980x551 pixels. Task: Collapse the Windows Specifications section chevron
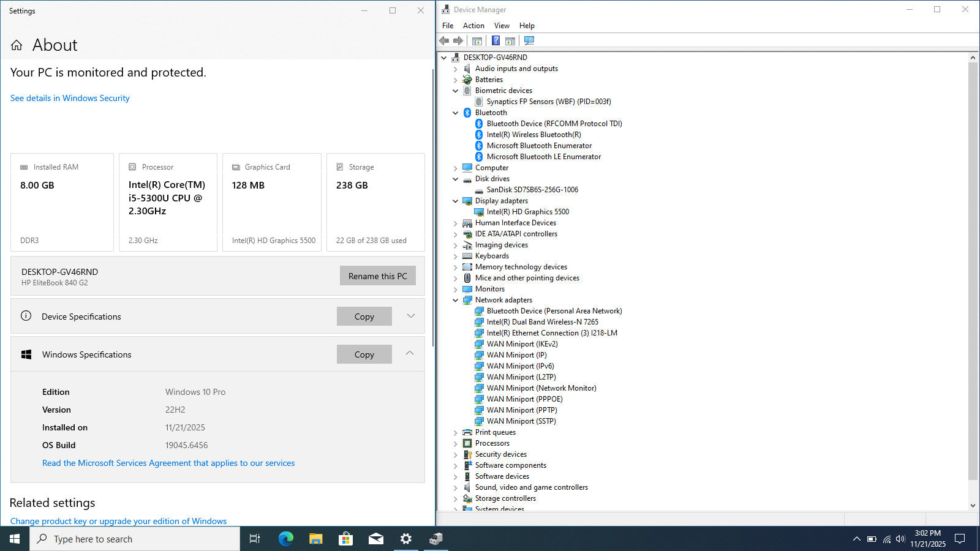[410, 354]
